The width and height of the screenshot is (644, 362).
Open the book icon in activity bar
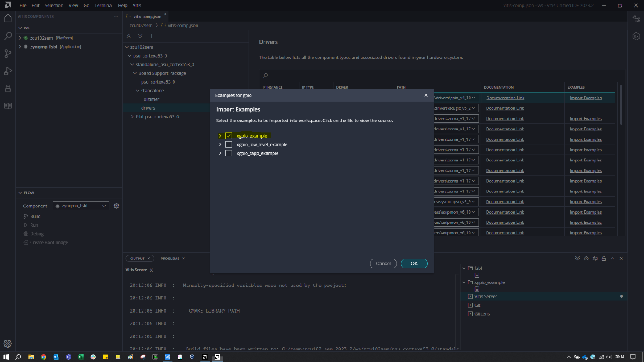pyautogui.click(x=8, y=106)
